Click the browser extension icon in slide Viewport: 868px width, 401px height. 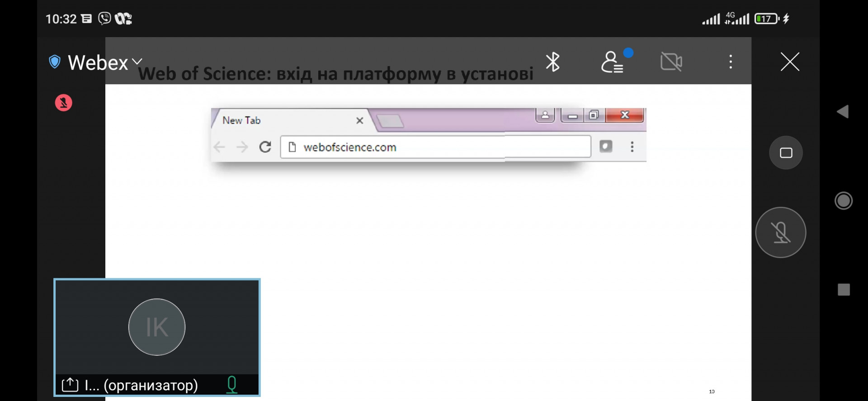[606, 146]
